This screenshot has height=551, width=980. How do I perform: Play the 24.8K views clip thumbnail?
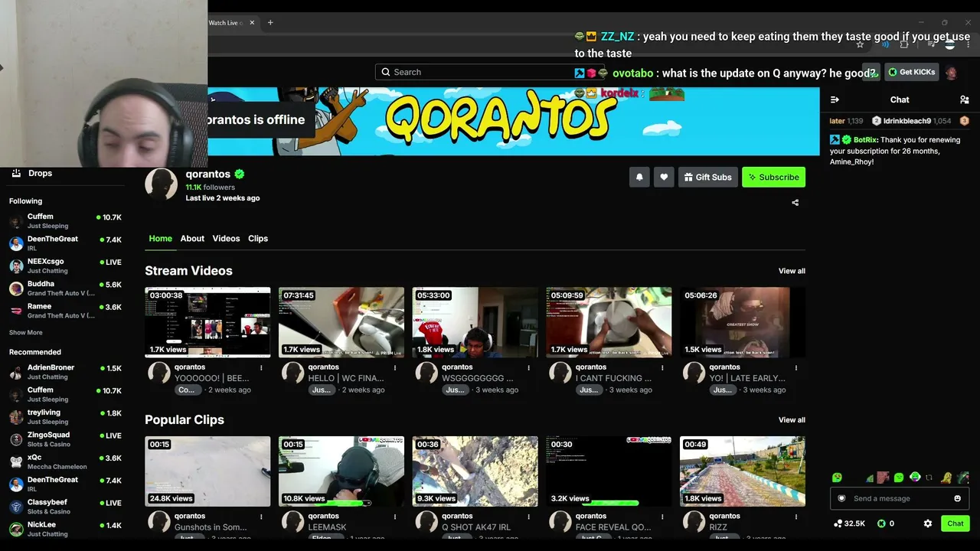tap(207, 471)
